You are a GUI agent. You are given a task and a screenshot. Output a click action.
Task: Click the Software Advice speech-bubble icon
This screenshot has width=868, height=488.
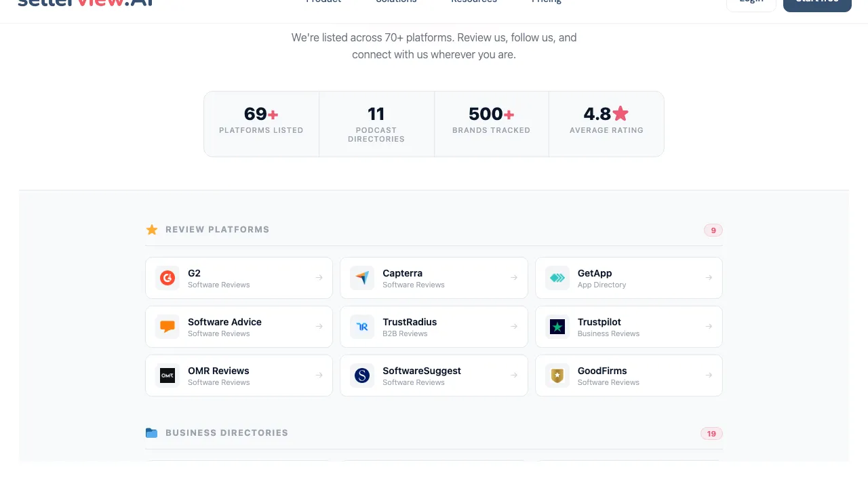(x=167, y=327)
